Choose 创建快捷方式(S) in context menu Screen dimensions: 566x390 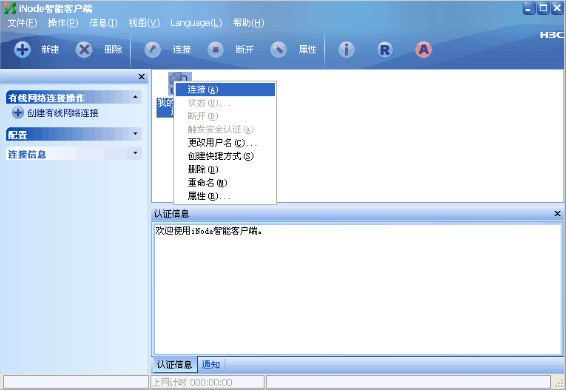point(225,156)
